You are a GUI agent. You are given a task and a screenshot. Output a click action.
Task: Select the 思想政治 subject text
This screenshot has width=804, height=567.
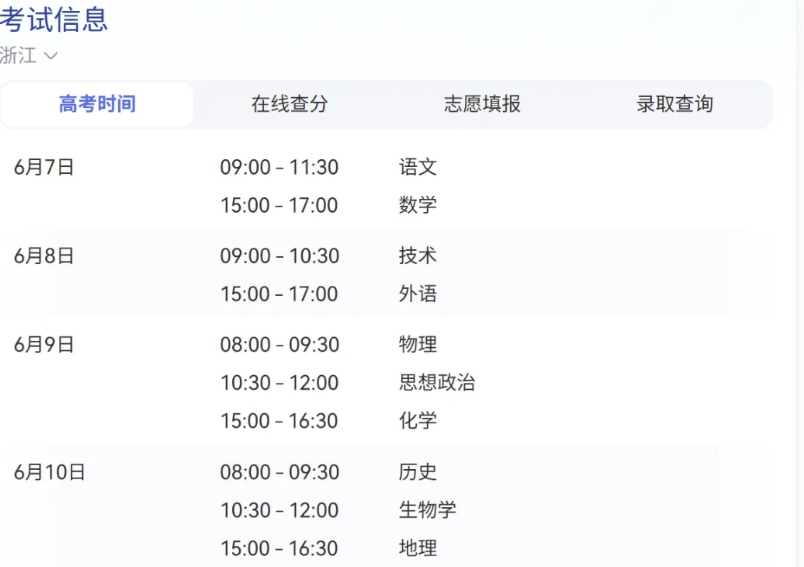pyautogui.click(x=437, y=382)
